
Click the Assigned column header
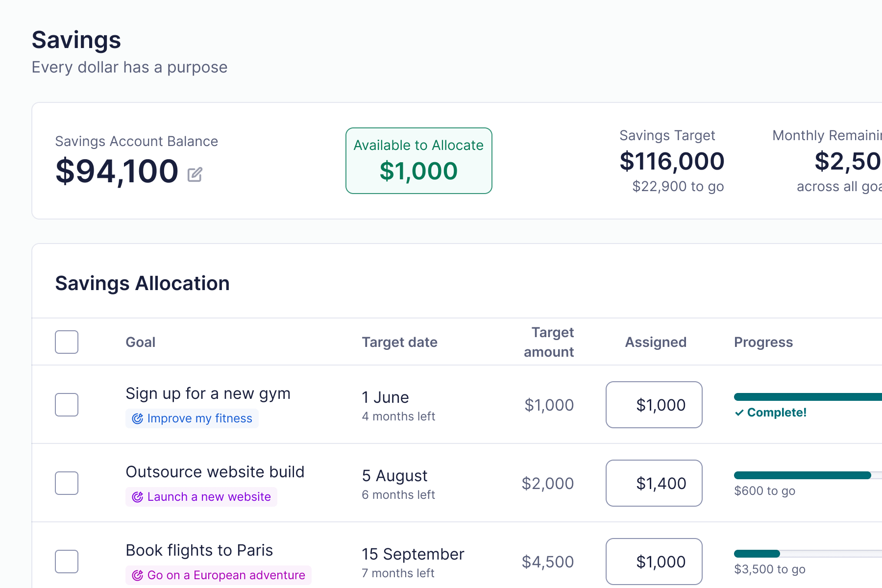pos(655,342)
